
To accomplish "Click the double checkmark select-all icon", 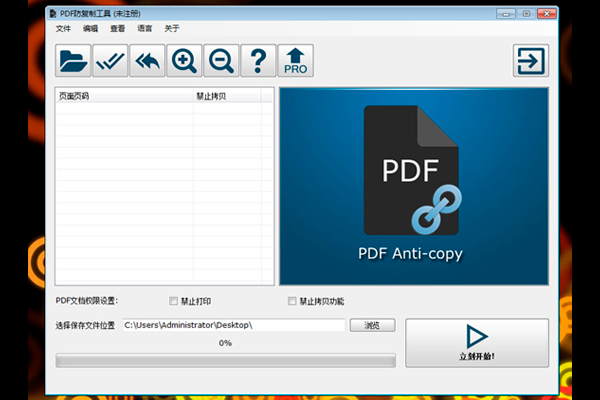I will pos(110,60).
